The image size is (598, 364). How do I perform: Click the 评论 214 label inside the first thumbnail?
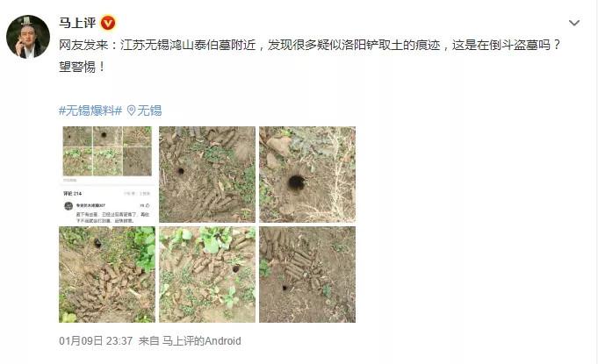pos(73,194)
